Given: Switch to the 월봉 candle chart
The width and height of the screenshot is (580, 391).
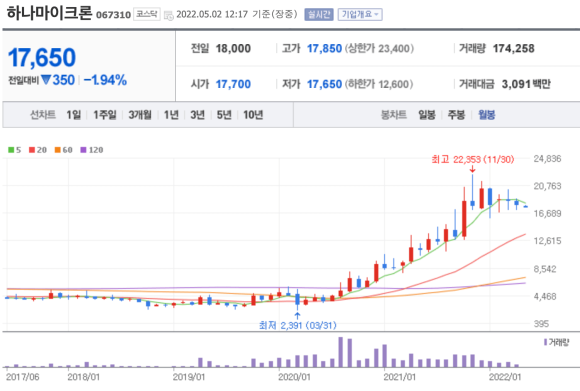Looking at the screenshot, I should [x=486, y=115].
